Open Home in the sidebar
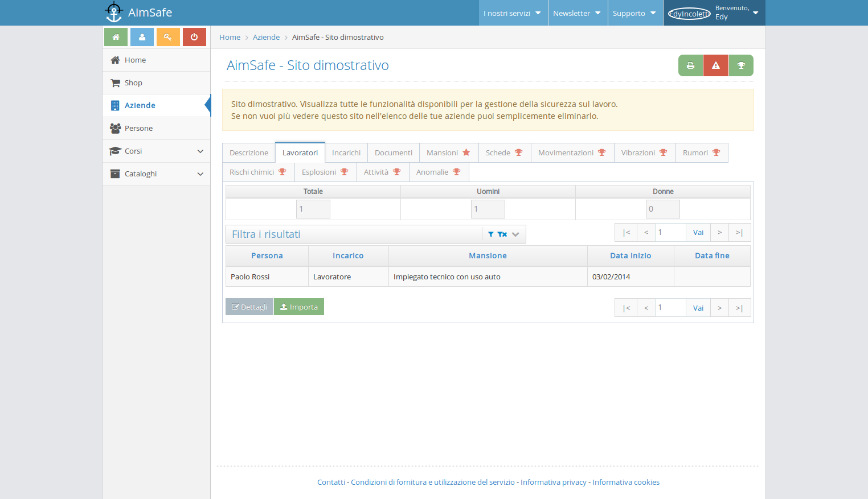868x499 pixels. [x=156, y=60]
